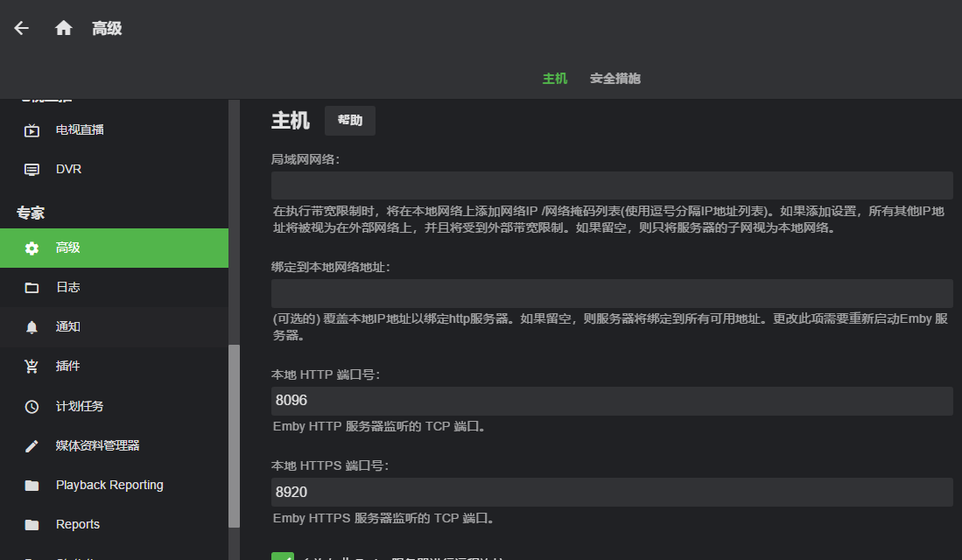Open 日志 folder icon in sidebar

click(x=32, y=288)
